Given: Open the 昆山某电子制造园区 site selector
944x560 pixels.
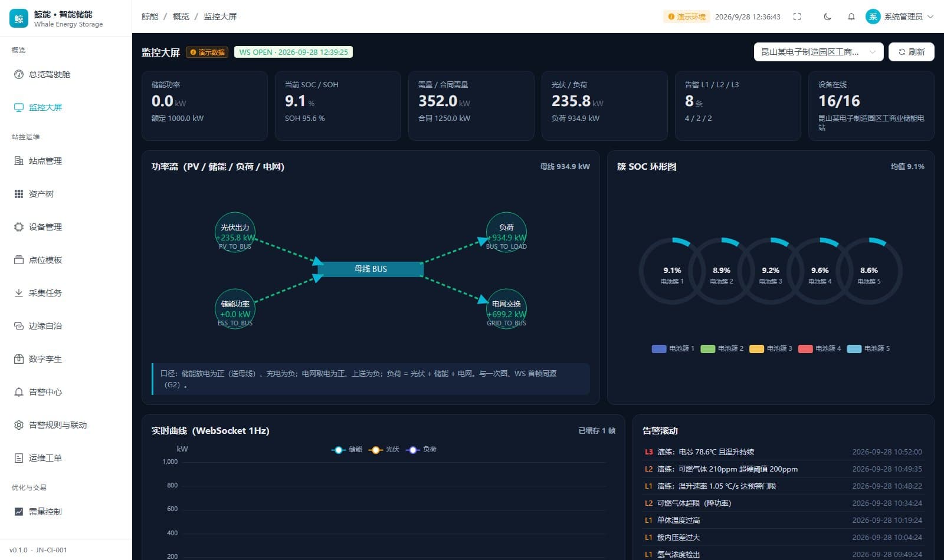Looking at the screenshot, I should tap(818, 52).
